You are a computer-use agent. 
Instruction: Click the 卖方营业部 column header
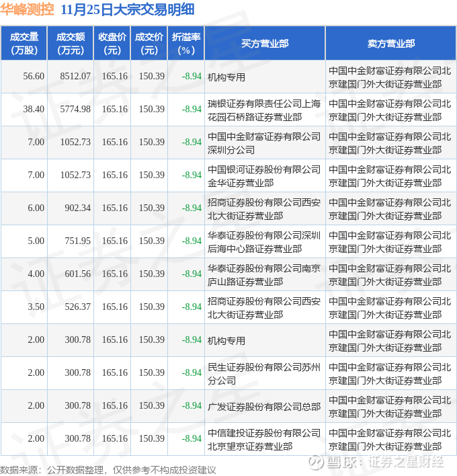pos(391,44)
